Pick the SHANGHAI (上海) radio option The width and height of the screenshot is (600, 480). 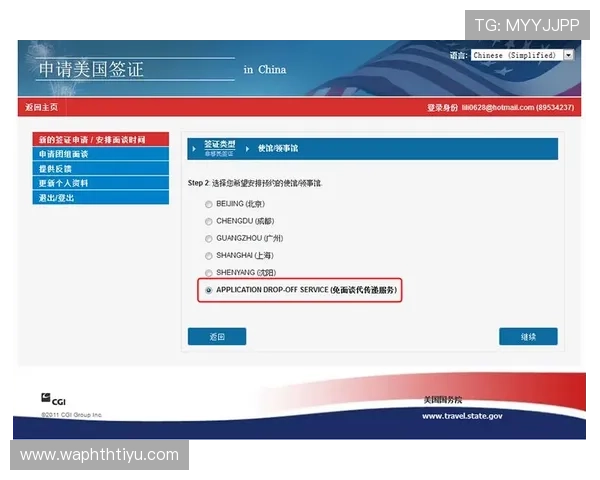tap(209, 256)
